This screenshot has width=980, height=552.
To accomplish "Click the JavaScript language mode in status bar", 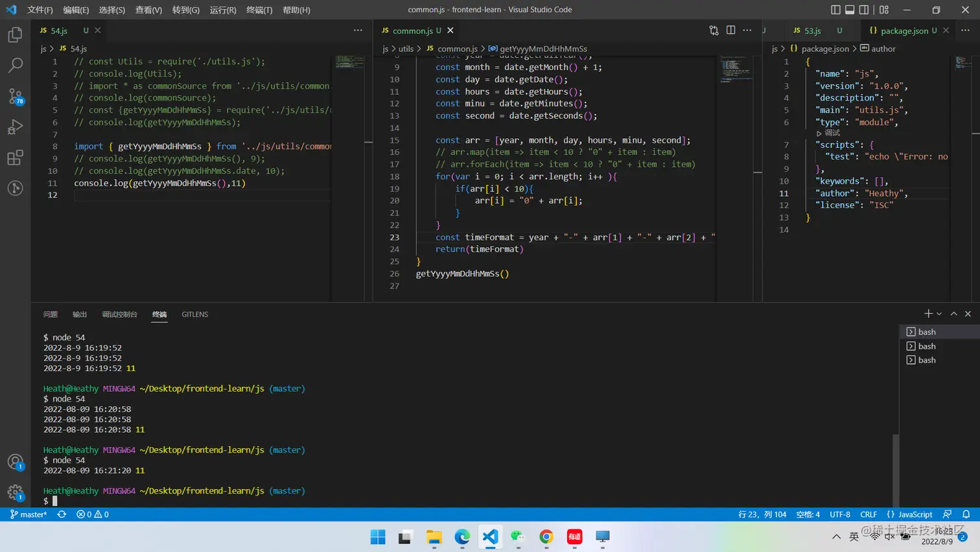I will click(914, 514).
